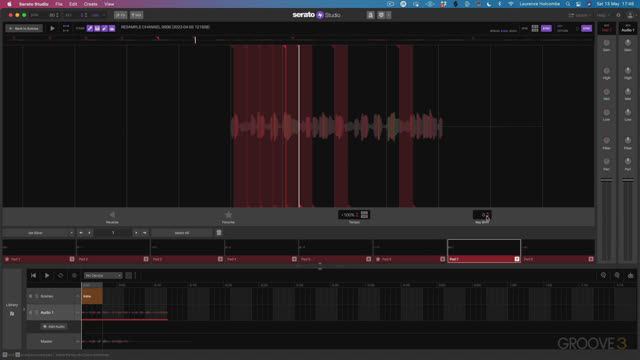This screenshot has width=640, height=360.
Task: Select the Master track header
Action: 53,341
